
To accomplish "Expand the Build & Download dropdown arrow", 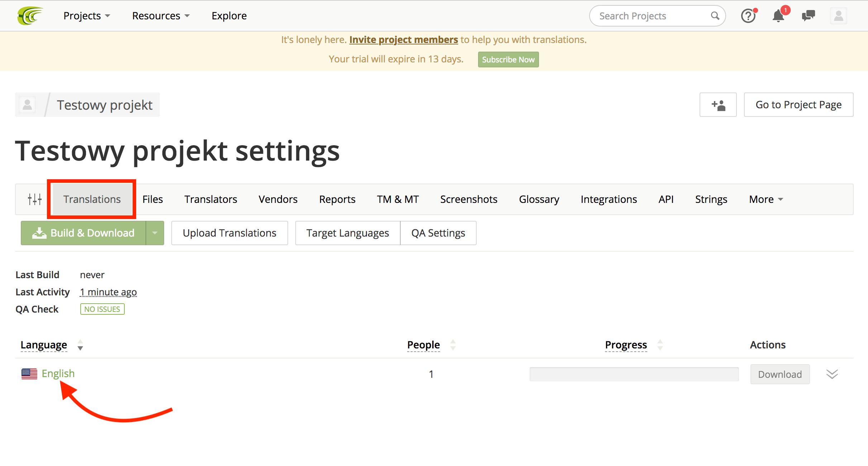I will coord(155,233).
